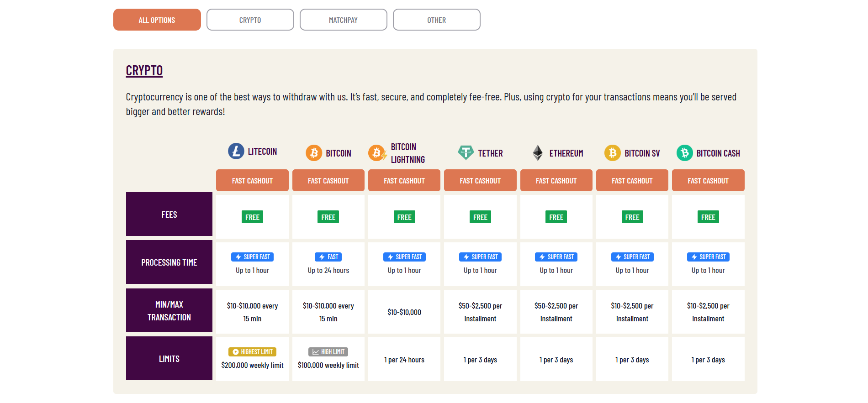Click the BITCOIN LIGHTNING column label

click(x=408, y=153)
